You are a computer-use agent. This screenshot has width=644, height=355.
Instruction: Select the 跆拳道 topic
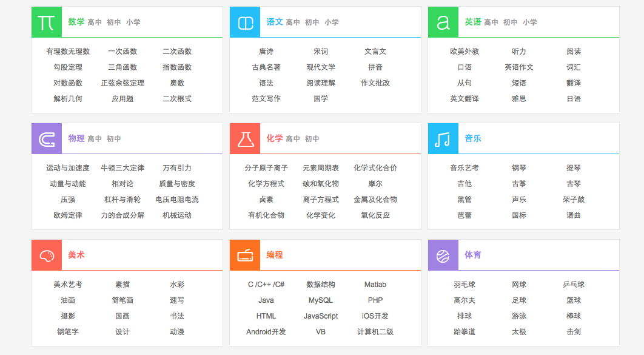(x=465, y=332)
